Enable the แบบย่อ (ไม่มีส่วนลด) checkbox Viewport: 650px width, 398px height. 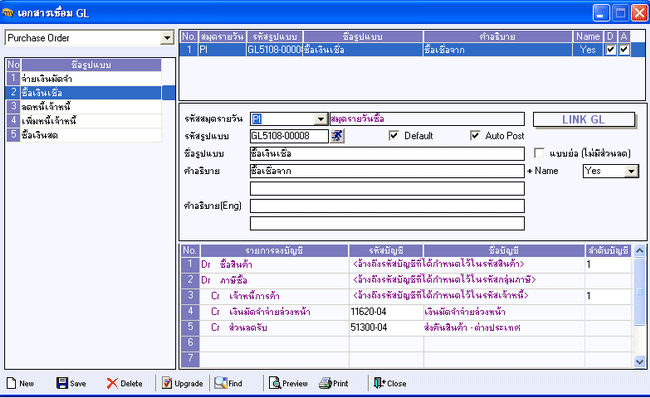539,153
